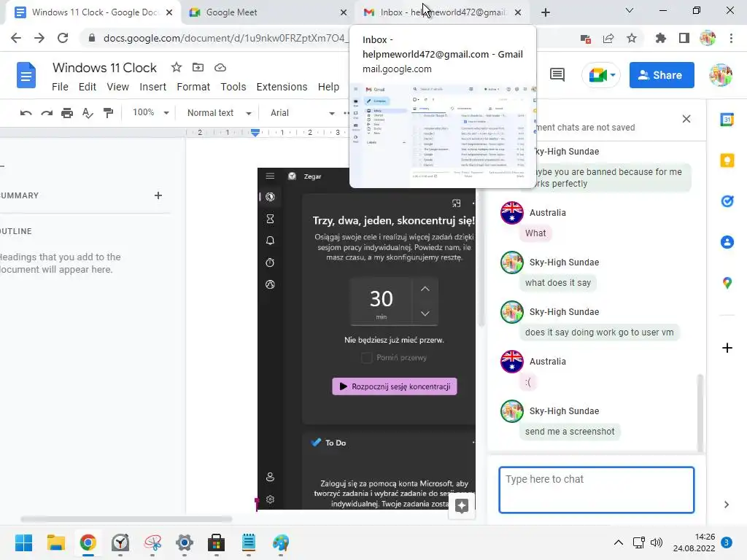This screenshot has height=560, width=747.
Task: Open the Chrome extensions puzzle icon
Action: (x=660, y=38)
